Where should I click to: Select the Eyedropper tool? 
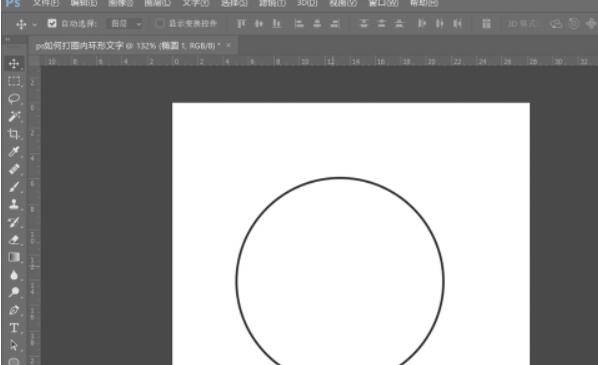click(14, 151)
